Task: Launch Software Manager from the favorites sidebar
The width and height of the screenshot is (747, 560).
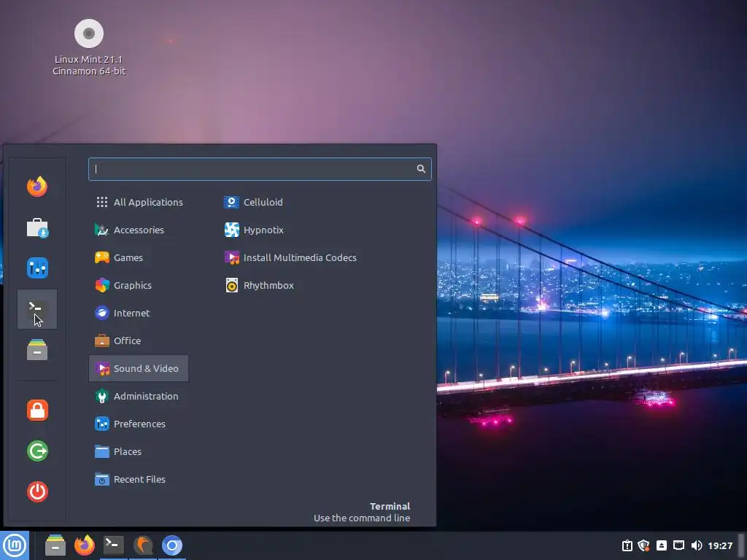Action: (37, 227)
